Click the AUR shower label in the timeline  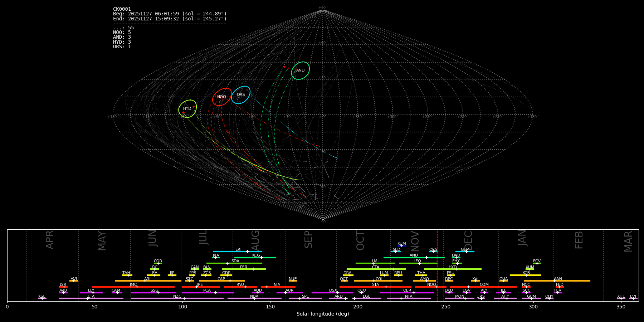click(x=289, y=291)
